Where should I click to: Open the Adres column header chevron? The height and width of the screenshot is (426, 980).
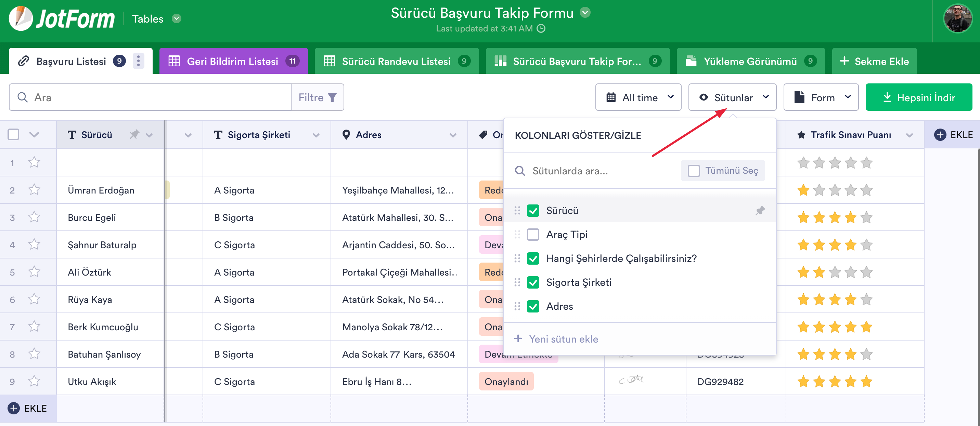click(x=453, y=135)
